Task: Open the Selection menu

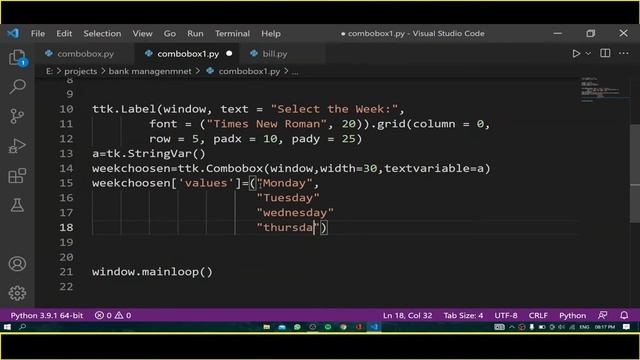Action: 102,33
